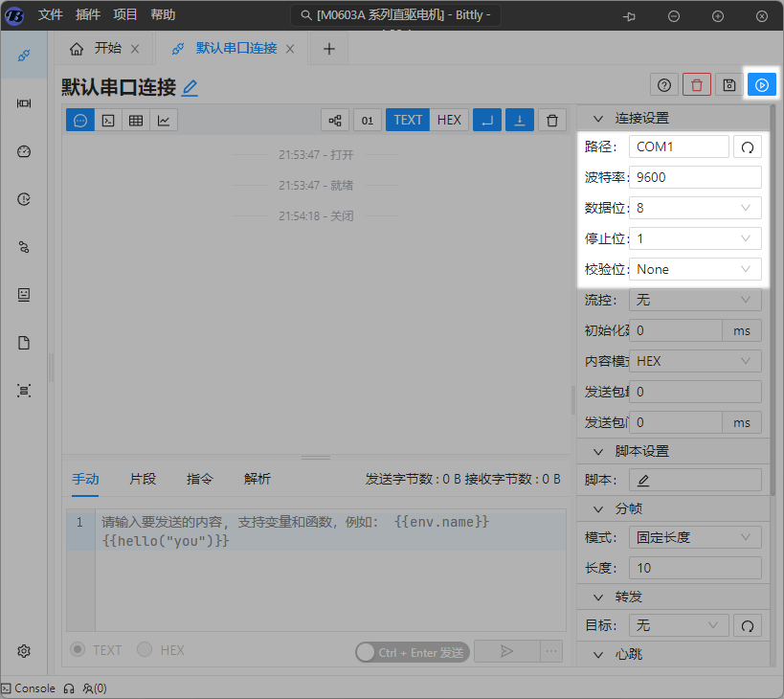The width and height of the screenshot is (784, 699).
Task: Click HEX display mode button
Action: pos(448,120)
